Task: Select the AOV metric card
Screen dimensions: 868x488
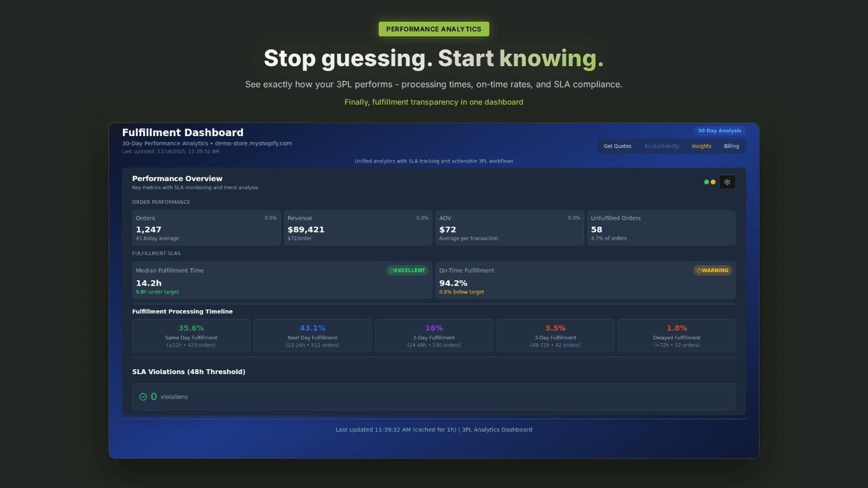Action: pos(510,228)
